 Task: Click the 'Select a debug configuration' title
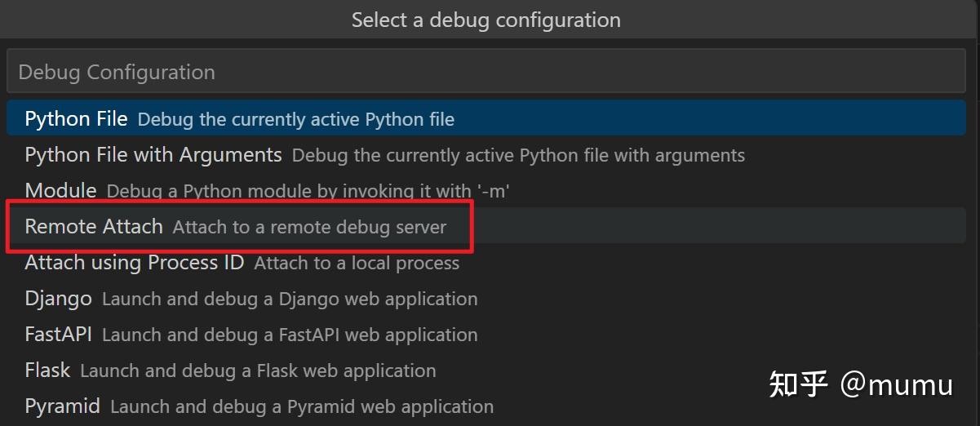(x=486, y=20)
